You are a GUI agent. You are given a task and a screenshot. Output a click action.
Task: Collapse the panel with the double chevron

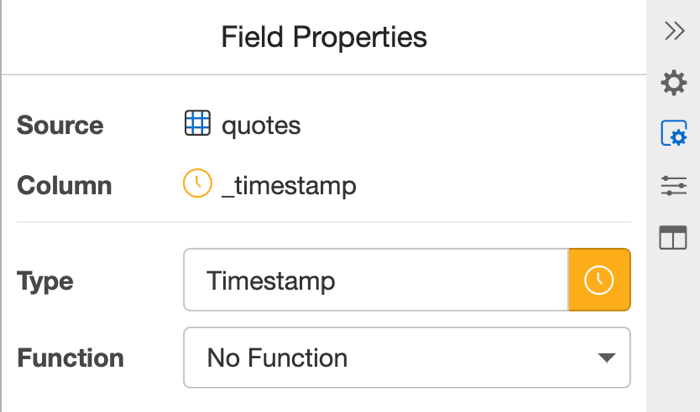674,31
